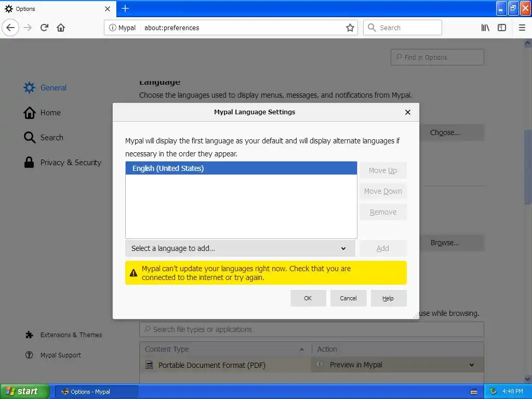
Task: Click Search file types or applications field
Action: click(312, 329)
